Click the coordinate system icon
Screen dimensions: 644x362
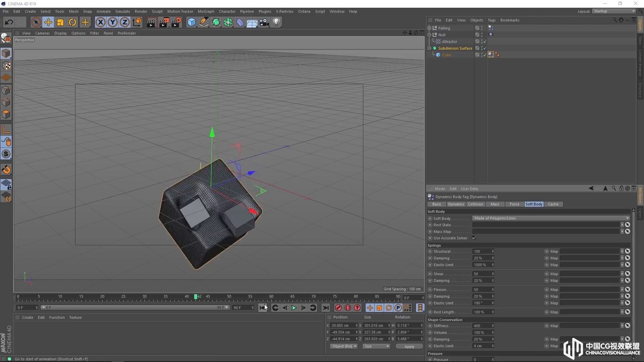[x=137, y=22]
